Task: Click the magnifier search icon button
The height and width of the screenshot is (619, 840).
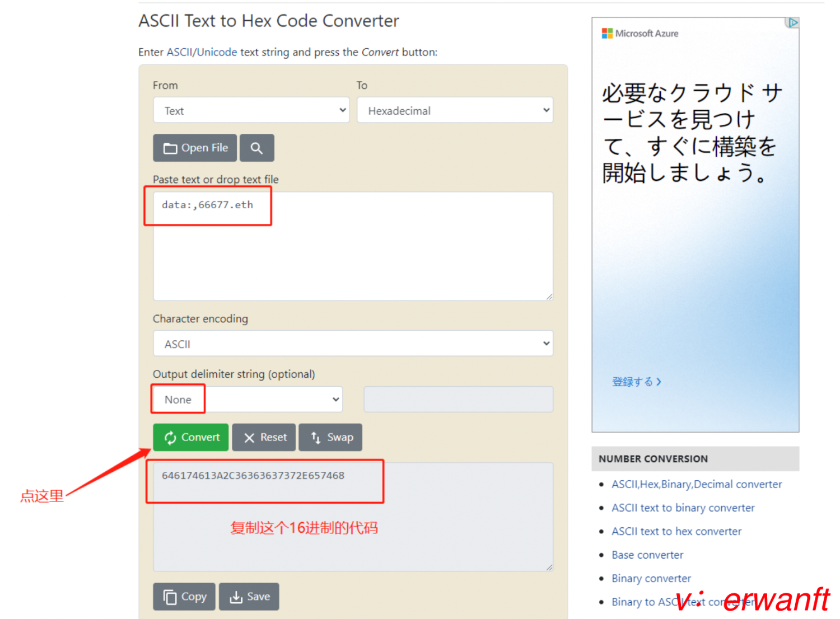Action: (256, 148)
